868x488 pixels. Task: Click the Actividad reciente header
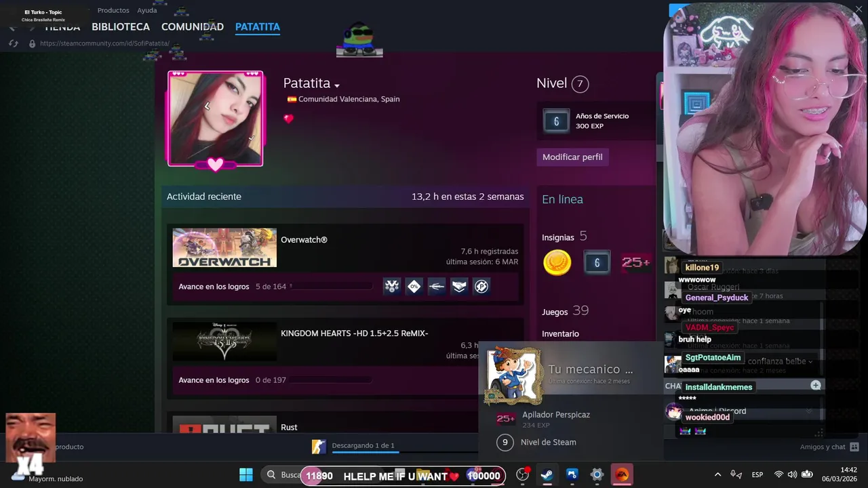[x=204, y=197]
